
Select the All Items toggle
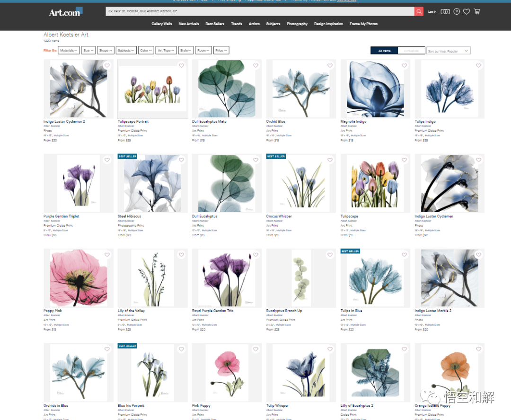[x=384, y=51]
